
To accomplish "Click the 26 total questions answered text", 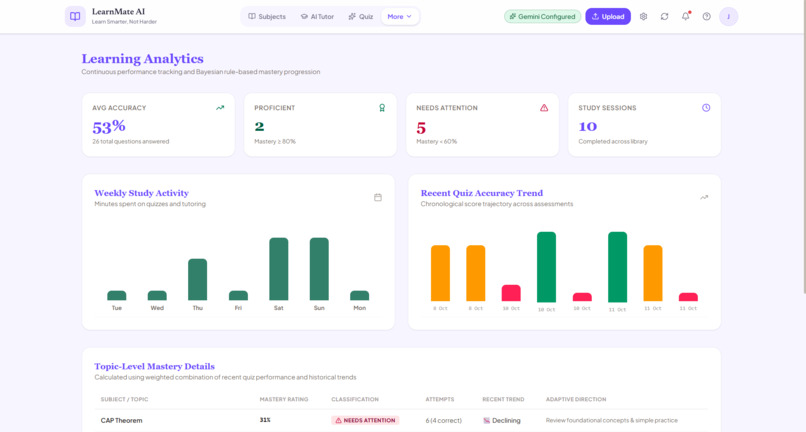I will coord(131,141).
